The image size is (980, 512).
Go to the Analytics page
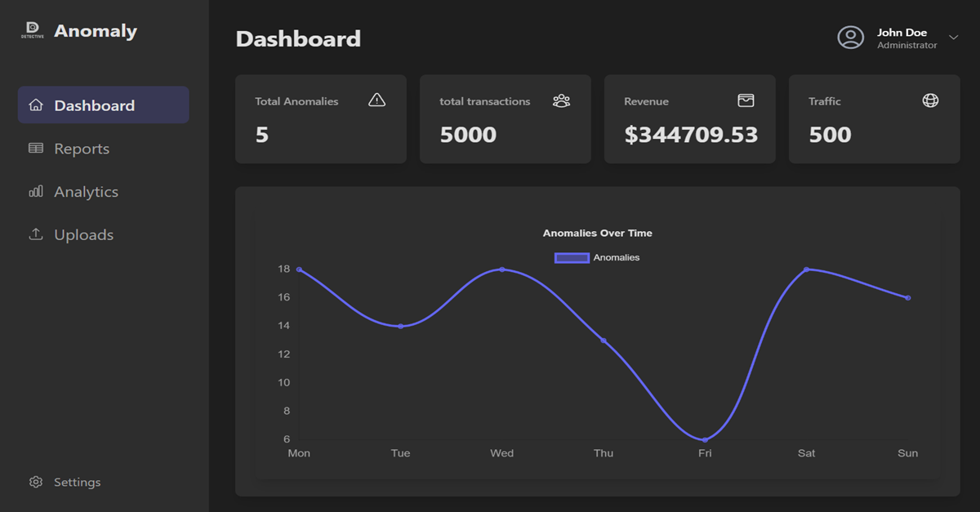pos(86,192)
